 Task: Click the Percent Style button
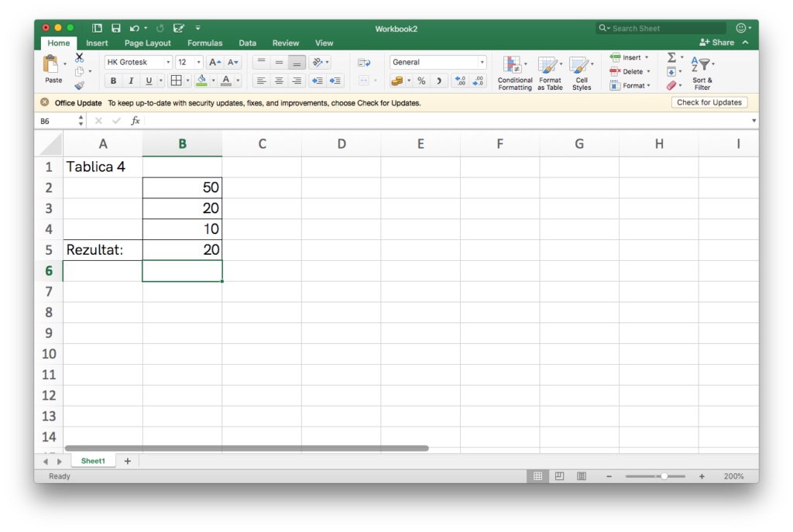(421, 81)
